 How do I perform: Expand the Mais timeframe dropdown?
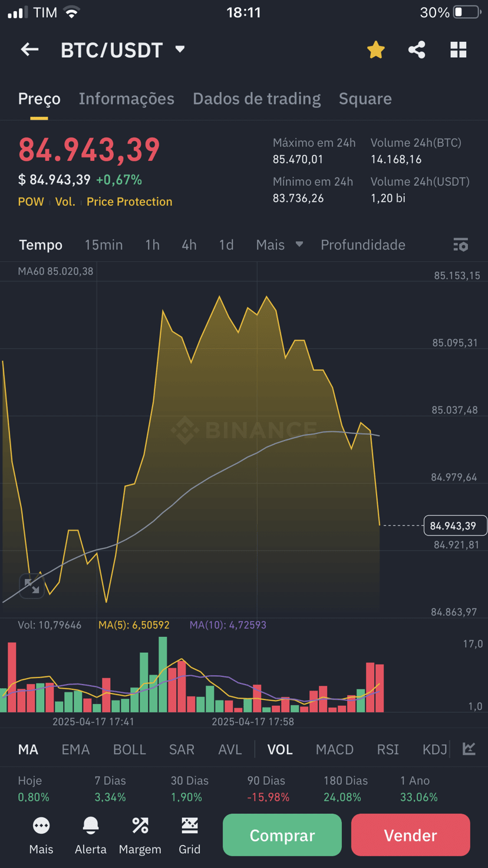(279, 245)
